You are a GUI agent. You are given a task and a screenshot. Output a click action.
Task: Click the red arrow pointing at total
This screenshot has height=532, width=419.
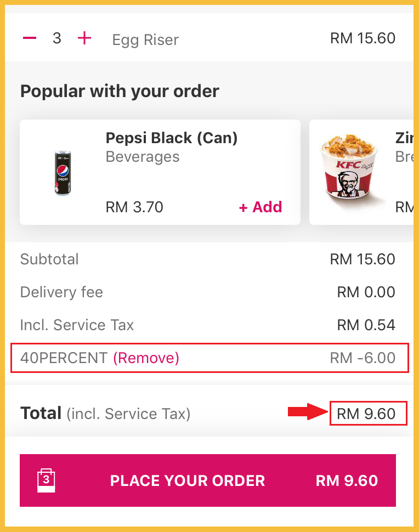[308, 412]
